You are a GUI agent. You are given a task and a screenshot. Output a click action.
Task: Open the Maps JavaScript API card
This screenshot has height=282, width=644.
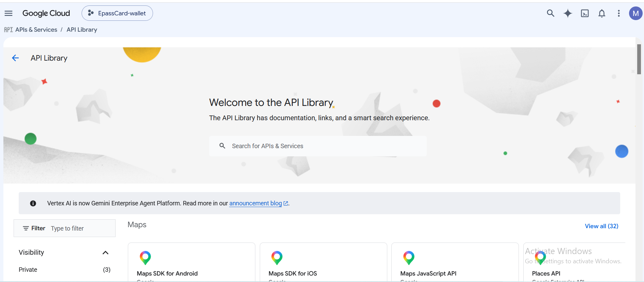pyautogui.click(x=455, y=262)
